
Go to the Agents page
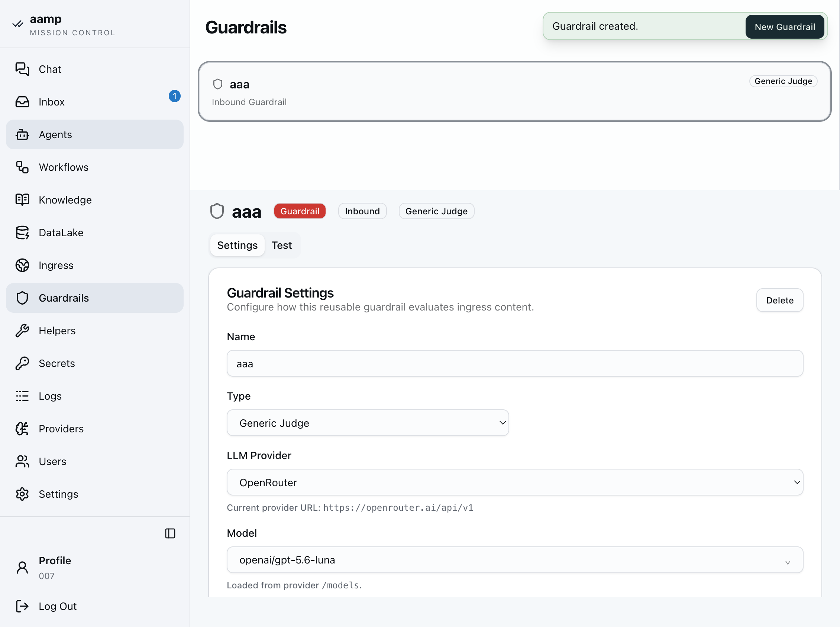(94, 134)
